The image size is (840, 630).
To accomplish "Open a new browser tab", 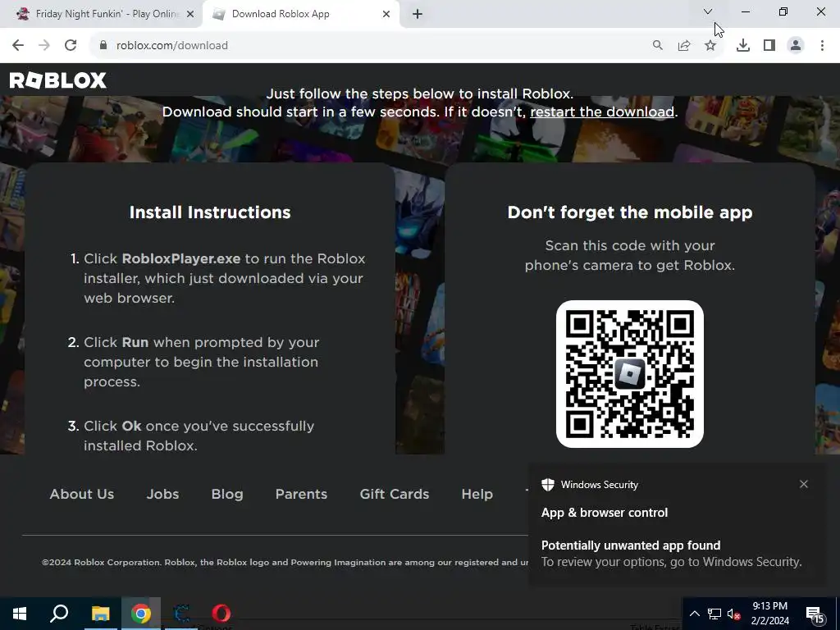I will (x=418, y=14).
